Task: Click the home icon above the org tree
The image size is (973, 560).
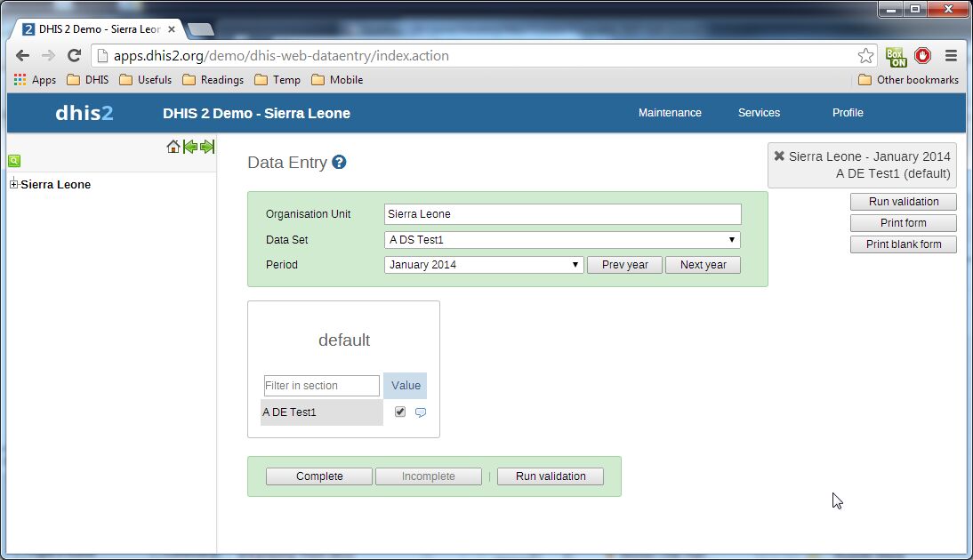Action: click(x=173, y=147)
